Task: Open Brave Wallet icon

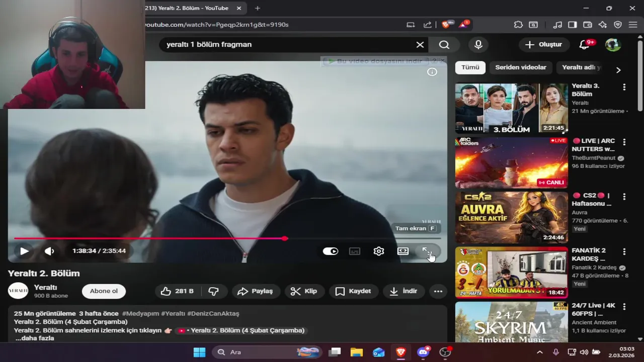Action: [x=588, y=25]
